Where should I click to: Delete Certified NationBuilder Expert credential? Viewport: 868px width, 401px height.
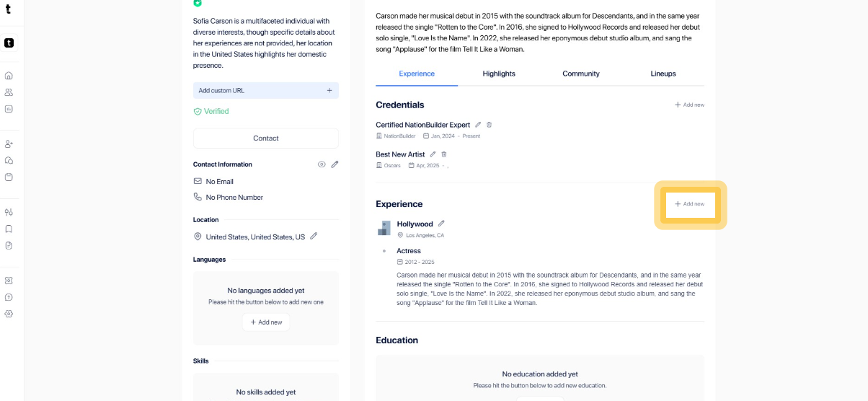[490, 125]
